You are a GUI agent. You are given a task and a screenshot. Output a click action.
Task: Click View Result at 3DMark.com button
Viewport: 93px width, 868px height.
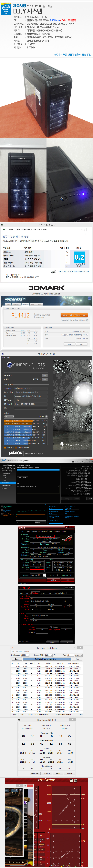(74, 315)
